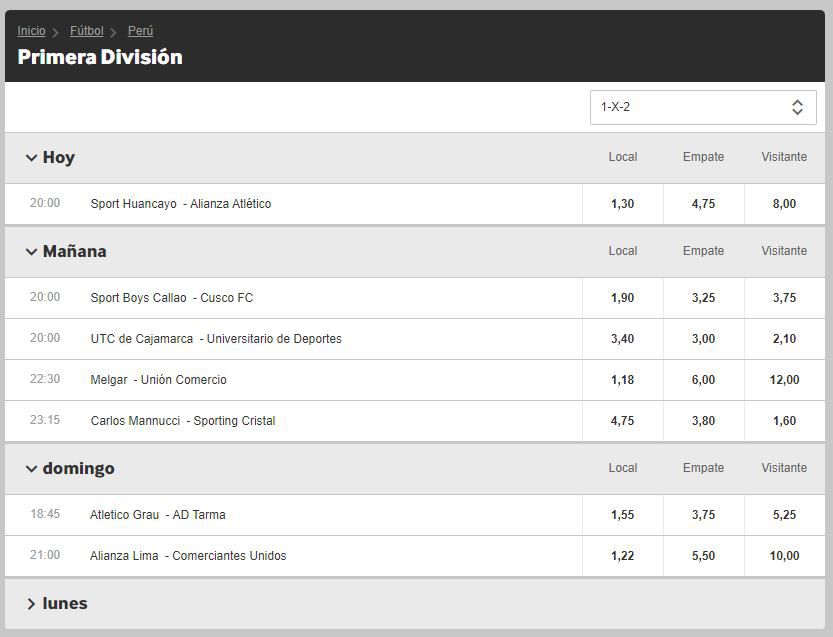This screenshot has height=637, width=833.
Task: Click the Perú breadcrumb link
Action: (140, 31)
